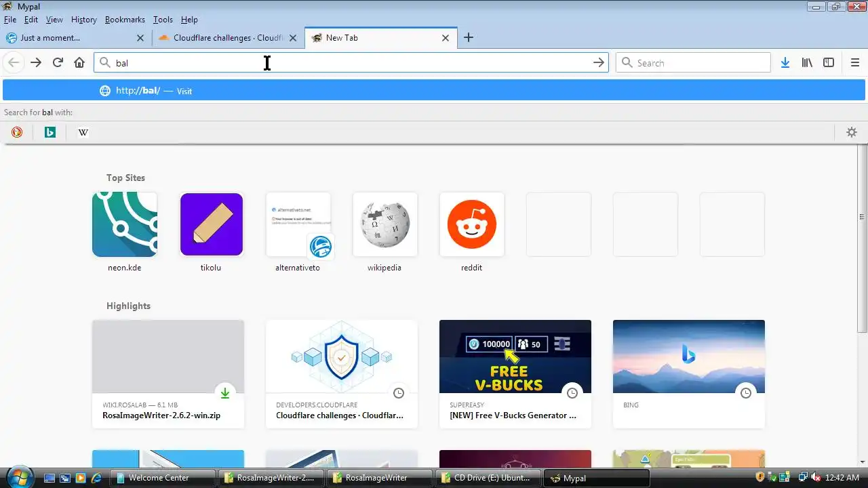Viewport: 868px width, 488px height.
Task: Click the Go arrow in address bar
Action: click(598, 62)
